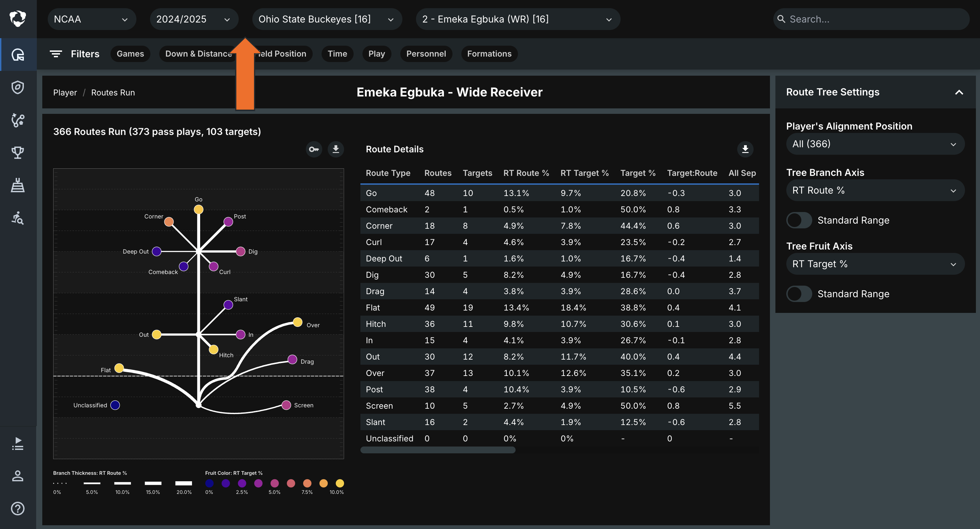Open the Games filter
This screenshot has height=529, width=980.
click(130, 54)
